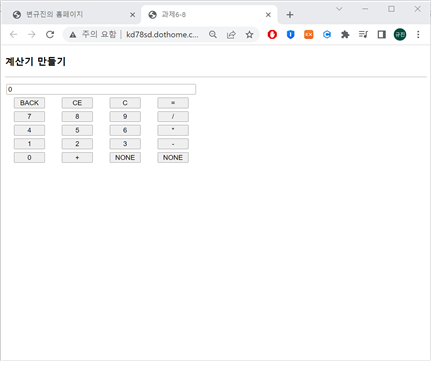
Task: Select the 계산기 만들기 heading text
Action: click(x=36, y=62)
